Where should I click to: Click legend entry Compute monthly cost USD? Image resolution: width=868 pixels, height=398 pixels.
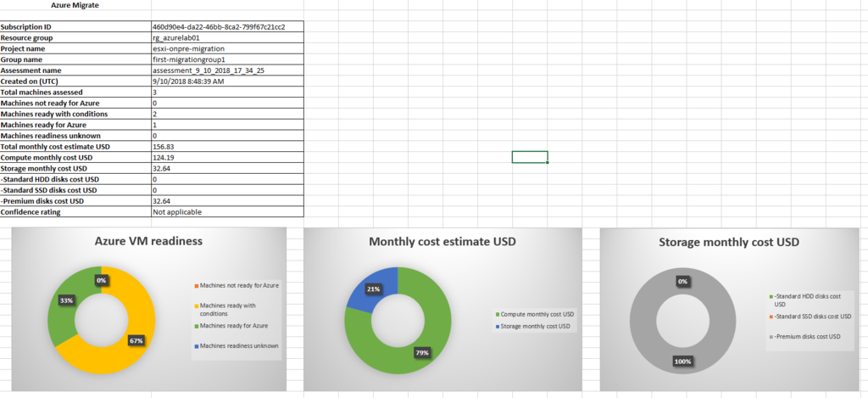(533, 314)
